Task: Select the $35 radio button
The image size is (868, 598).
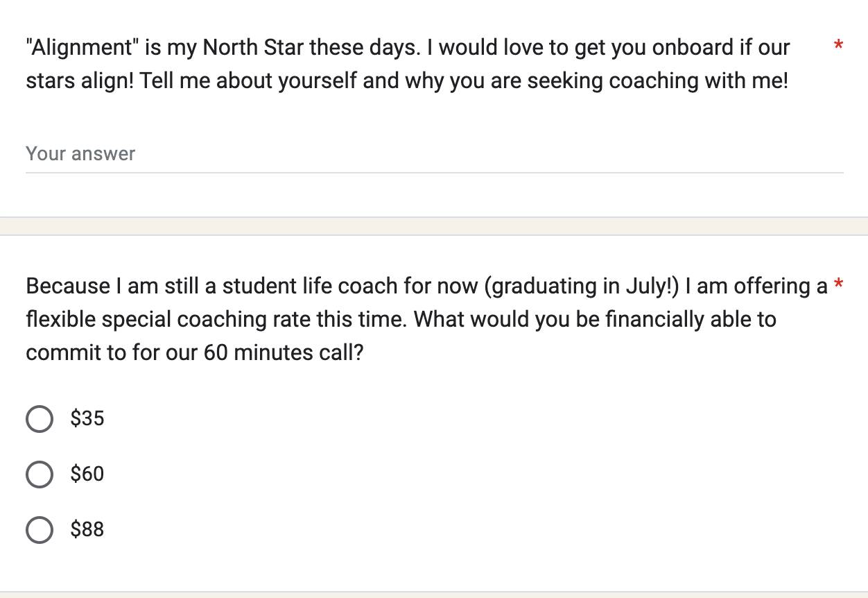Action: tap(40, 418)
